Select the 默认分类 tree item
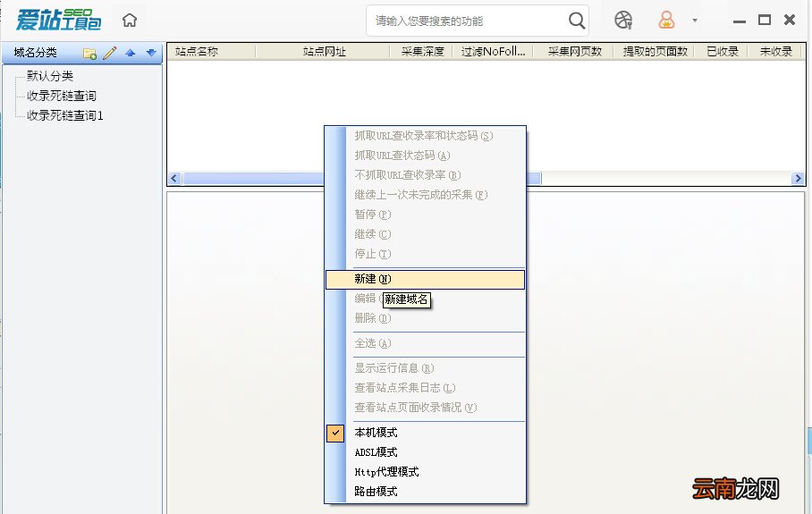This screenshot has width=812, height=514. pos(50,76)
